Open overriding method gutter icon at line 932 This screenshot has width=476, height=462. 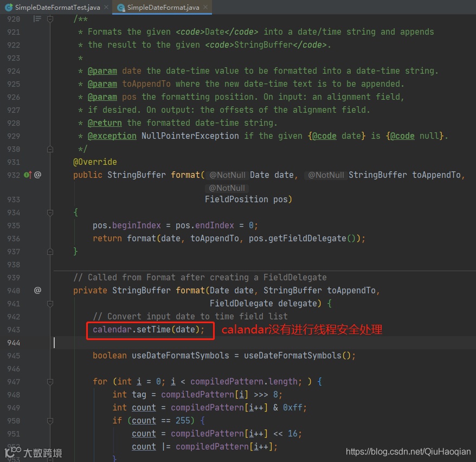(27, 175)
